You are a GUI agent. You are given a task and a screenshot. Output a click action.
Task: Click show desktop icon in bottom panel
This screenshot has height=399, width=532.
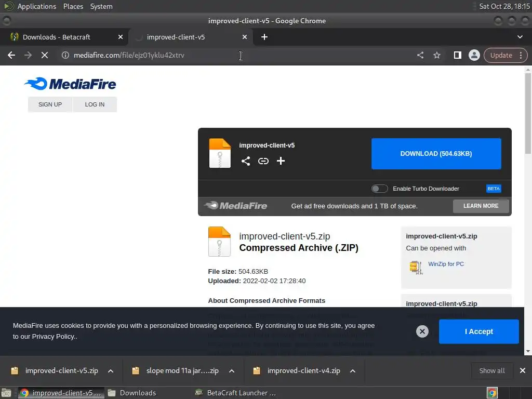(6, 393)
